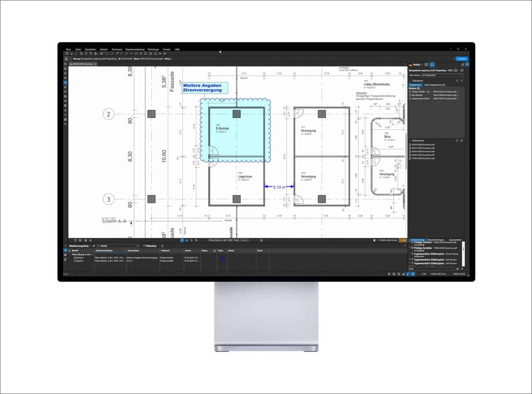The width and height of the screenshot is (532, 394).
Task: Click the search icon in left sidebar
Action: (x=65, y=124)
